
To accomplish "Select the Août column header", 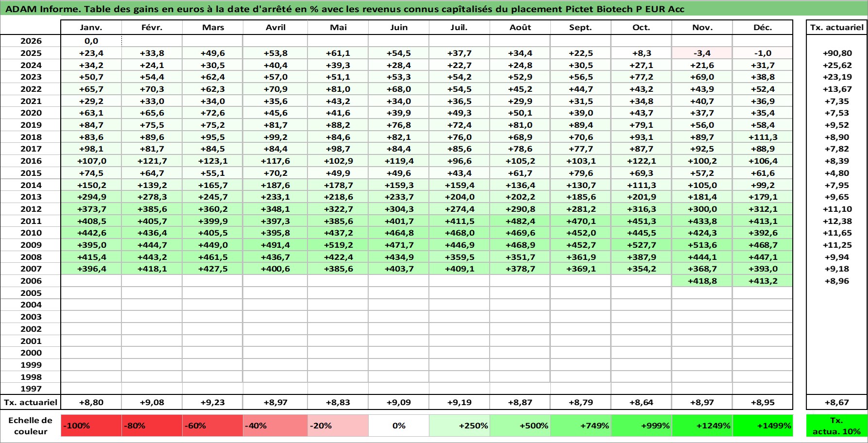I will point(520,27).
